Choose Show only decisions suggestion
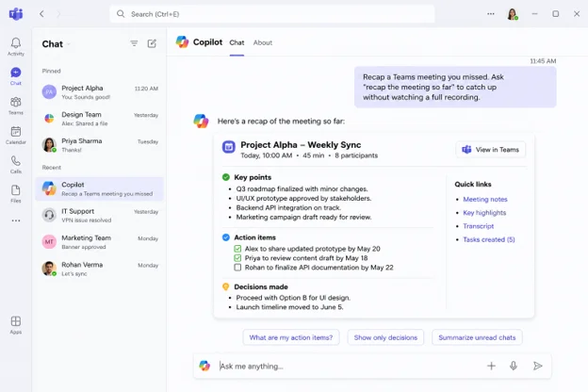Screen dimensions: 588x392 [385, 337]
